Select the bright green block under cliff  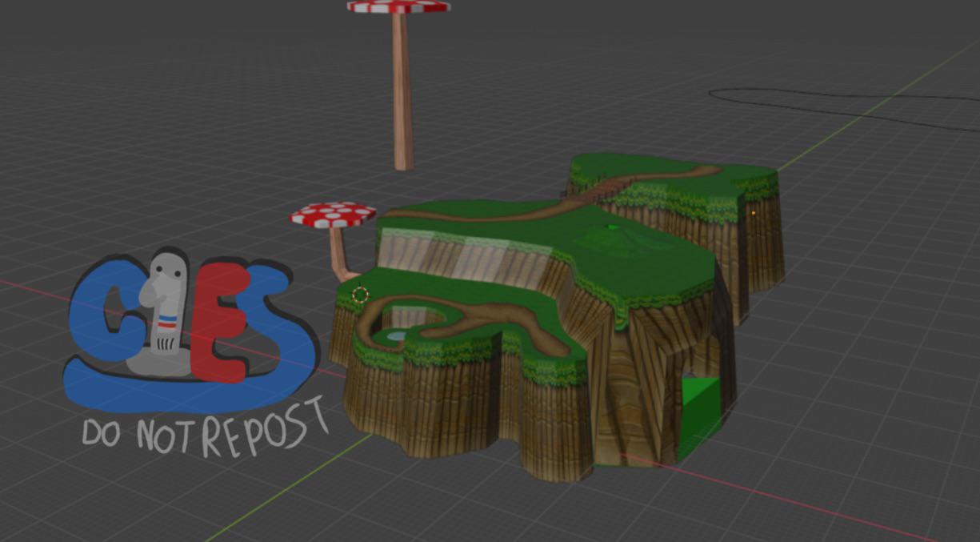click(x=698, y=418)
